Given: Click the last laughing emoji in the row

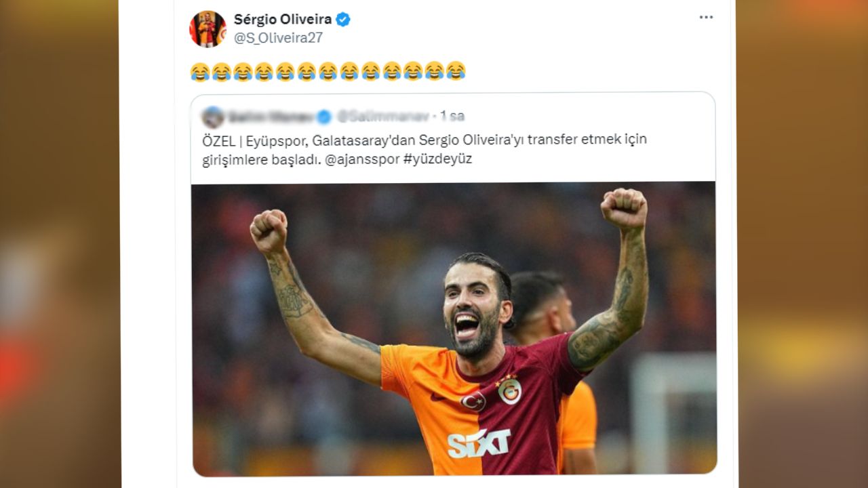Looking at the screenshot, I should coord(456,71).
